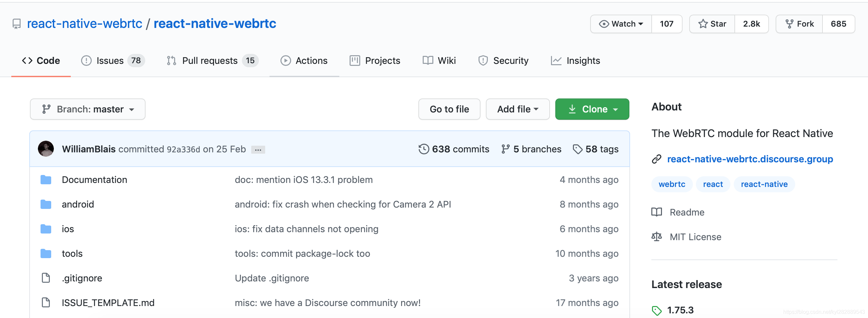Viewport: 868px width, 318px height.
Task: Click the link icon beside the discourse URL
Action: click(x=656, y=159)
